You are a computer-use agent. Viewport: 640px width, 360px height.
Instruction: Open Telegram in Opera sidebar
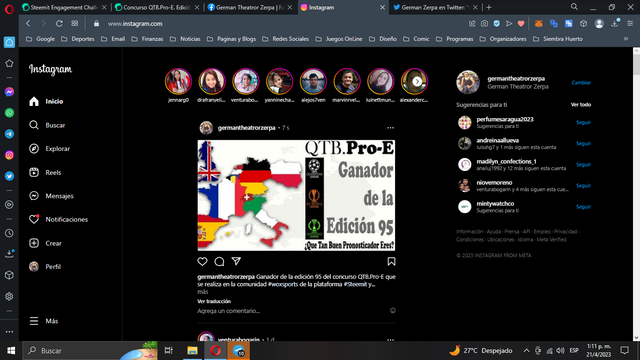pos(9,134)
